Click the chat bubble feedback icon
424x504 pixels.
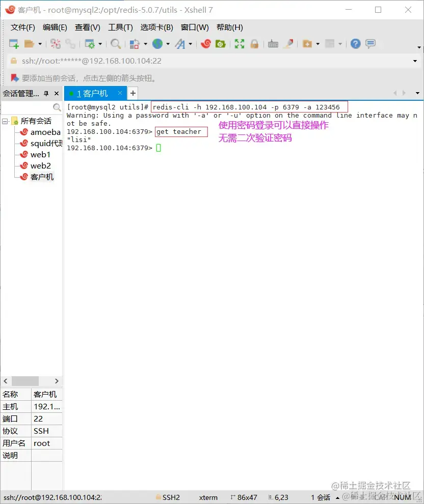coord(370,44)
